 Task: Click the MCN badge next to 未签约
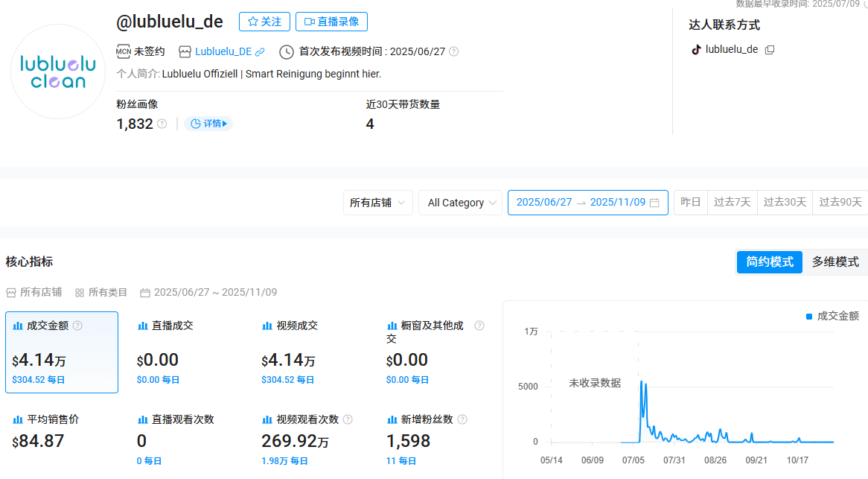click(124, 51)
